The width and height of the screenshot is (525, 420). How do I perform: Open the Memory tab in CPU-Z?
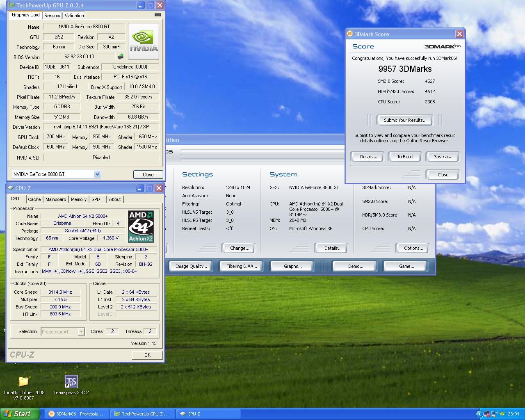pos(79,199)
